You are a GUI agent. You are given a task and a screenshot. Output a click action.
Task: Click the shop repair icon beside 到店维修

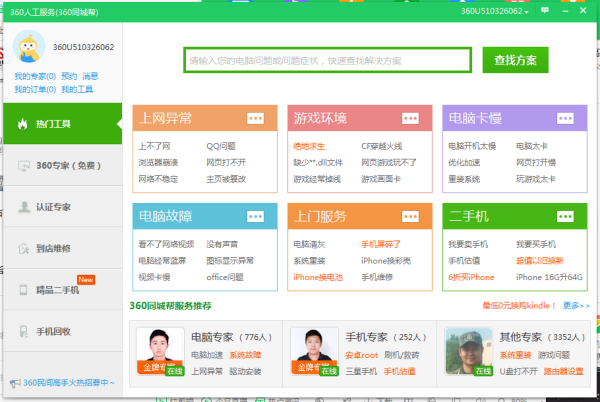click(x=23, y=249)
